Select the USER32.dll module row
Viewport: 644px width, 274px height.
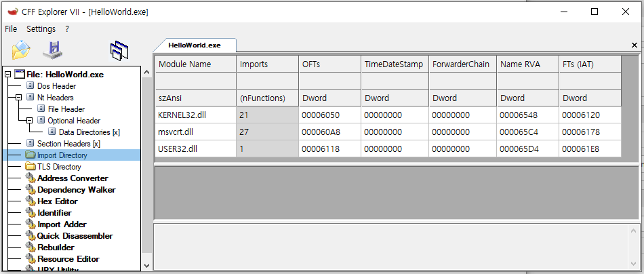(x=388, y=149)
